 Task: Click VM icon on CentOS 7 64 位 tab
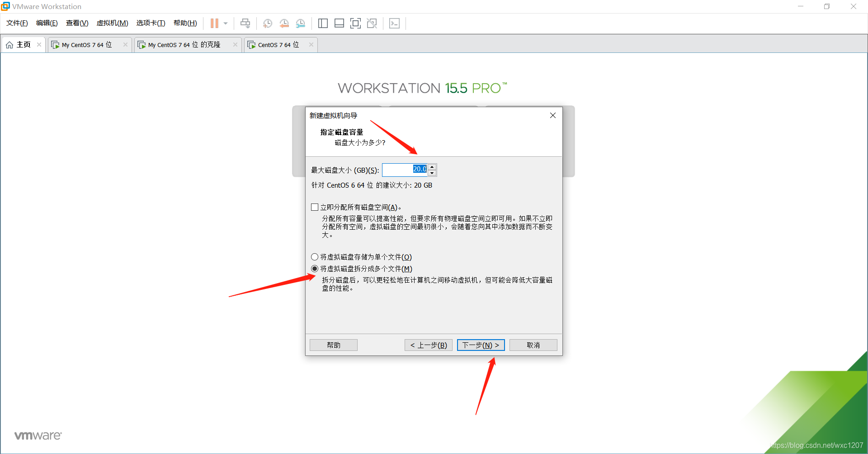click(251, 45)
